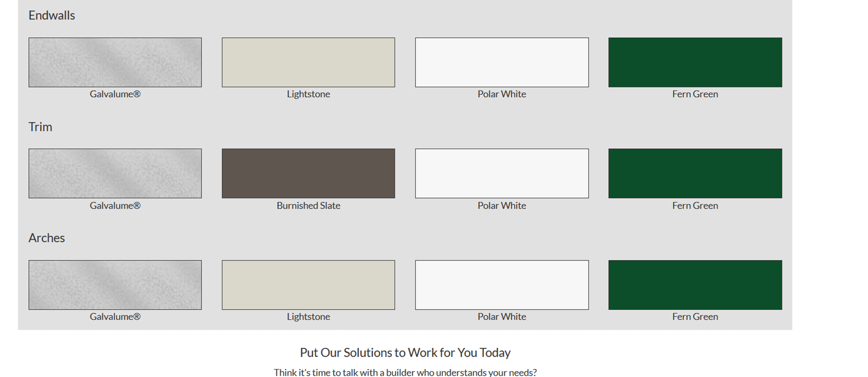868x377 pixels.
Task: Pick Fern Green swatch for Trim
Action: click(695, 173)
